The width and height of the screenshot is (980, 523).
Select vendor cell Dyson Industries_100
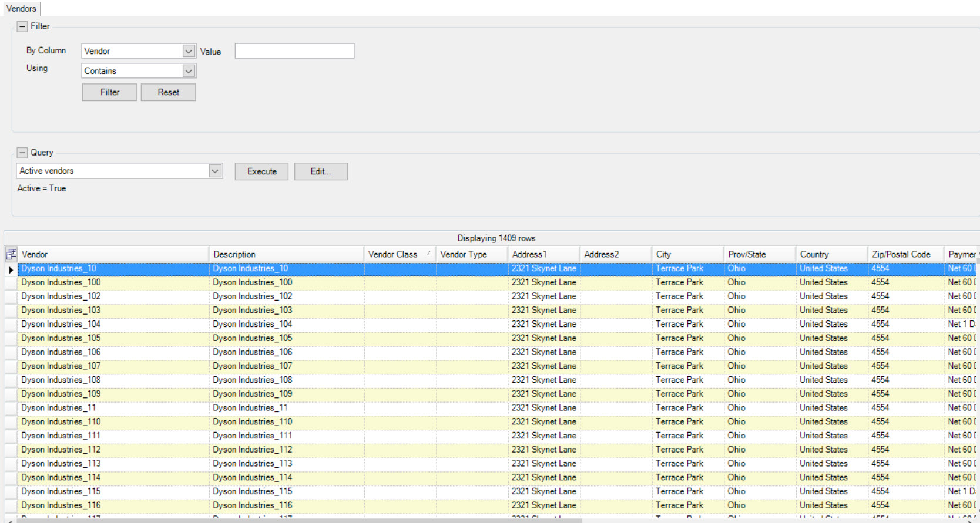(x=113, y=282)
